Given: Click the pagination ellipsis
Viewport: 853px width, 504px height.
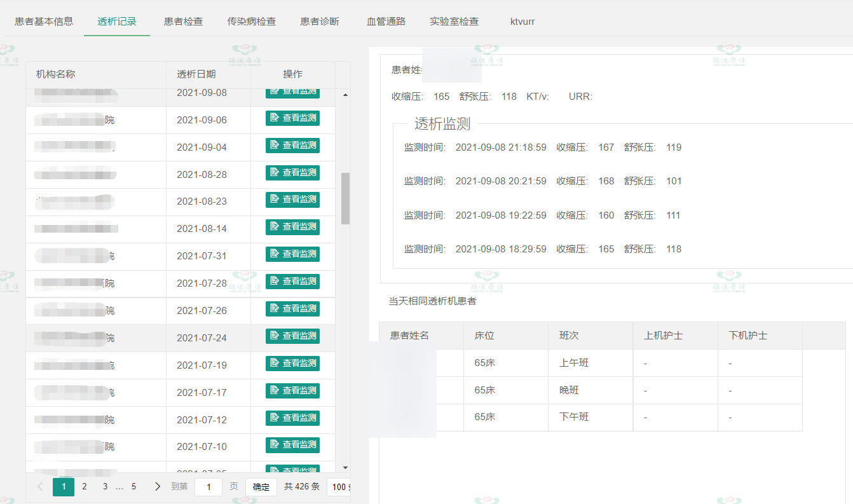Looking at the screenshot, I should (119, 487).
